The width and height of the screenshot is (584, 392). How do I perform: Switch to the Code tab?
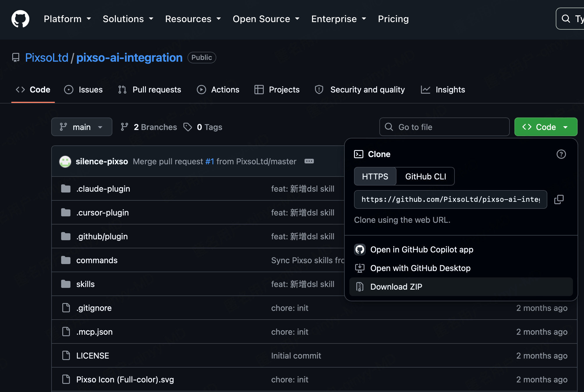pos(33,90)
